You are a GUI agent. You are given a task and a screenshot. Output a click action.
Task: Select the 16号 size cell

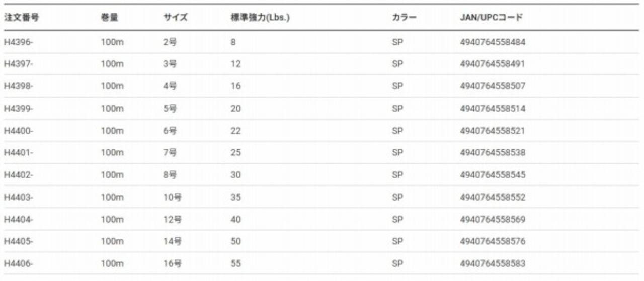(172, 263)
